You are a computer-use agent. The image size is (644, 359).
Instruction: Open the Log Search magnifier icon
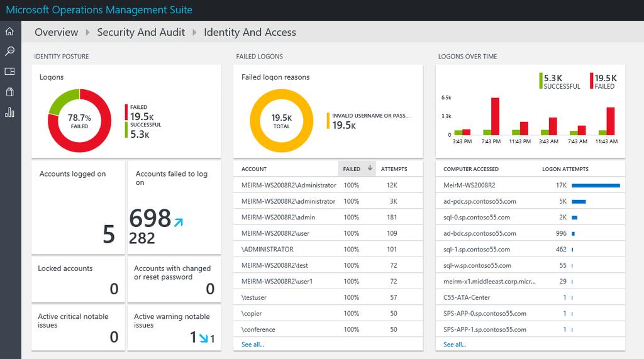9,51
